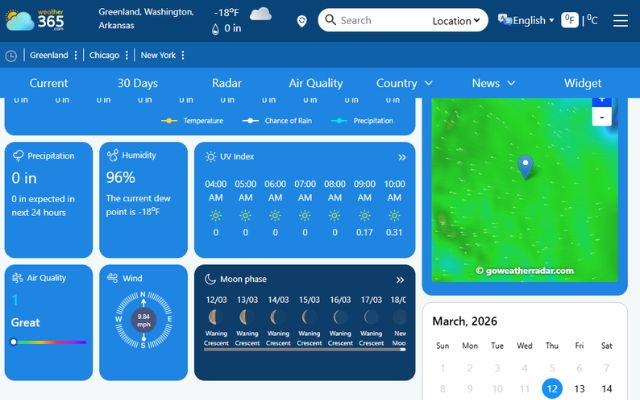The width and height of the screenshot is (640, 400).
Task: Click the 04:00 AM UV sun icon
Action: click(216, 216)
